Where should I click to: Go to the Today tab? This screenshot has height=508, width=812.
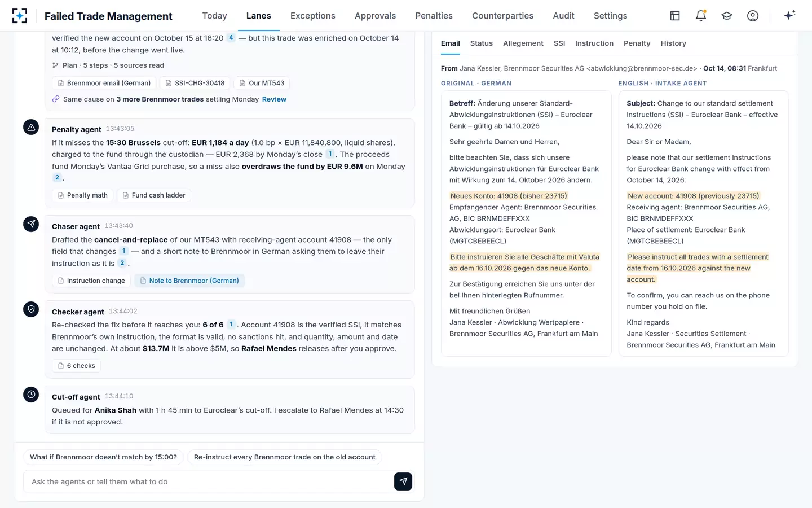click(x=215, y=16)
